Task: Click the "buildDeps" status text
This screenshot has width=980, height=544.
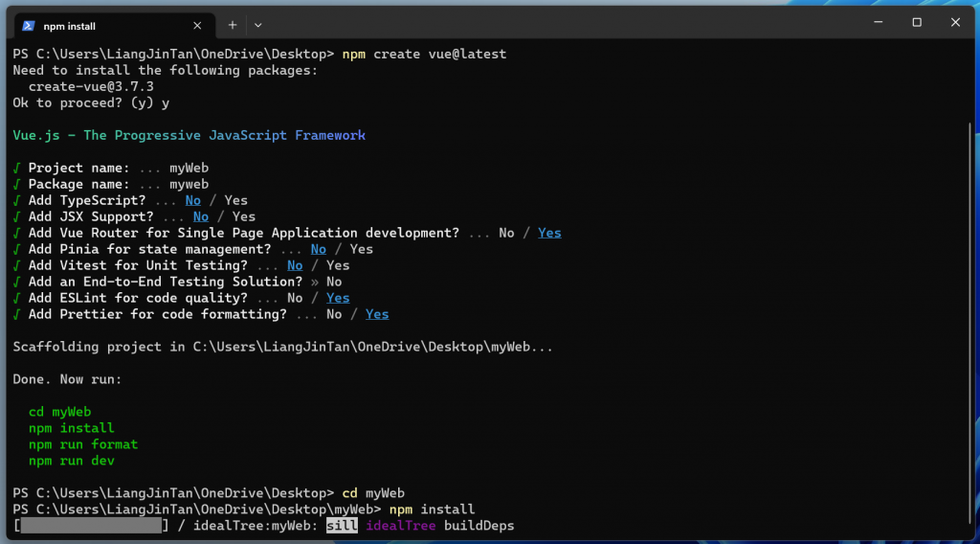Action: 479,525
